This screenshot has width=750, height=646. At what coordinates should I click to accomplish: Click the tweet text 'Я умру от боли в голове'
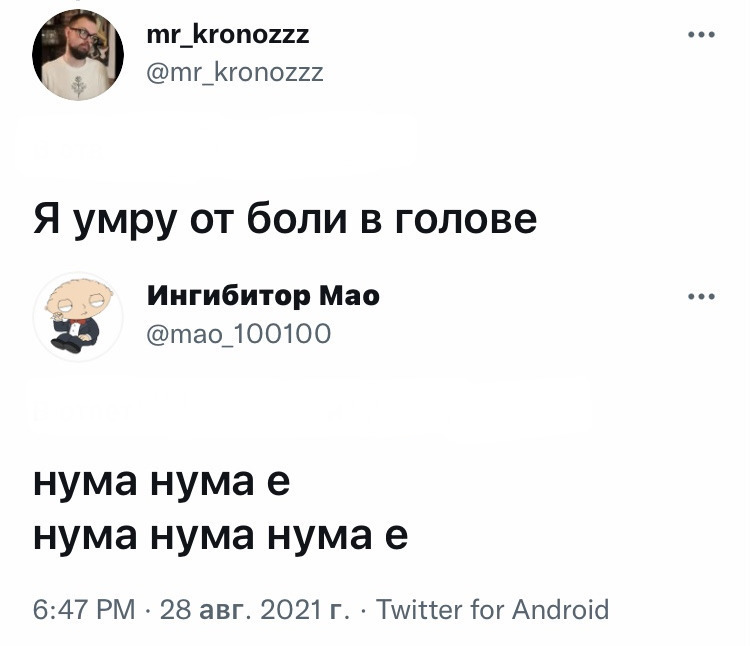pos(285,216)
